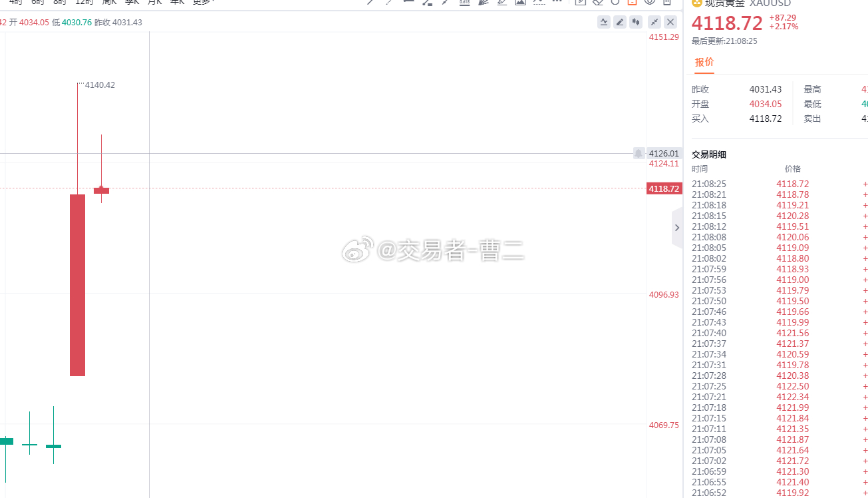Collapse the quote side panel chevron
The height and width of the screenshot is (498, 868).
(x=677, y=228)
